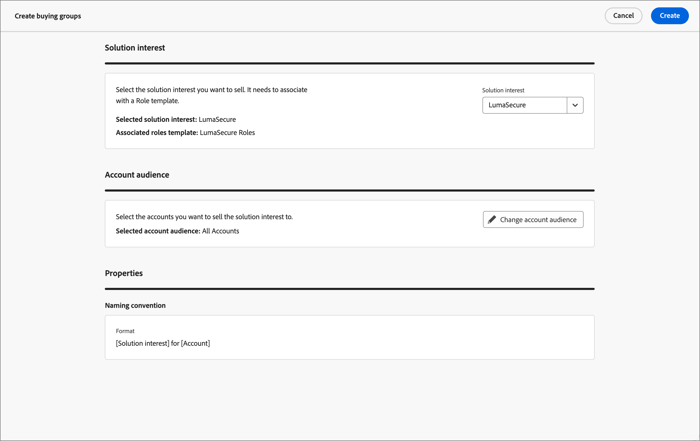Click the "Select the accounts" description text
Image resolution: width=700 pixels, height=441 pixels.
coord(204,217)
